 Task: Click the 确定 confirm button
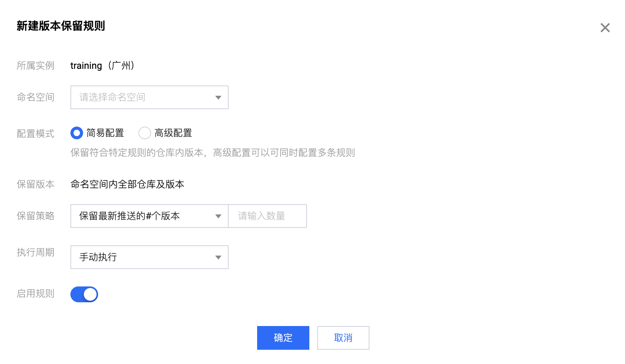point(283,338)
